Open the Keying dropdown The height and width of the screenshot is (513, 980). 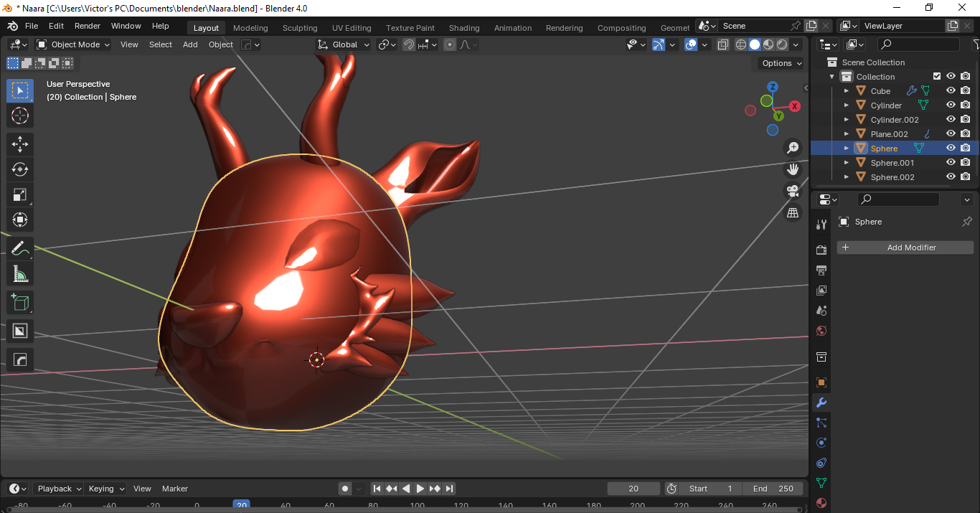[x=105, y=489]
